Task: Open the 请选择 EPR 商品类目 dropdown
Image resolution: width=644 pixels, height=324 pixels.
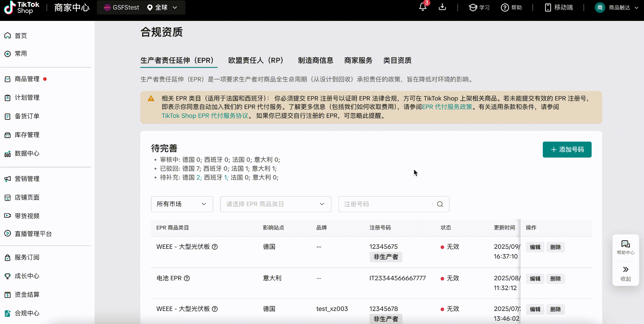Action: (275, 204)
